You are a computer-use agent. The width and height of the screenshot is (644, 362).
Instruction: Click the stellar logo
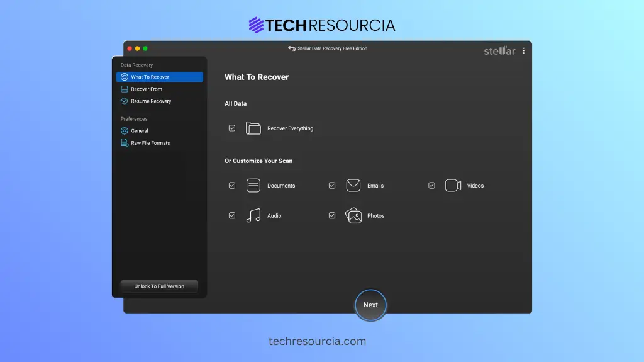pos(499,51)
